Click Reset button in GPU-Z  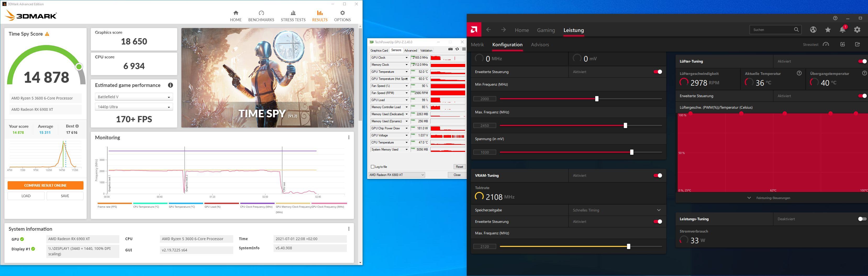pos(459,167)
